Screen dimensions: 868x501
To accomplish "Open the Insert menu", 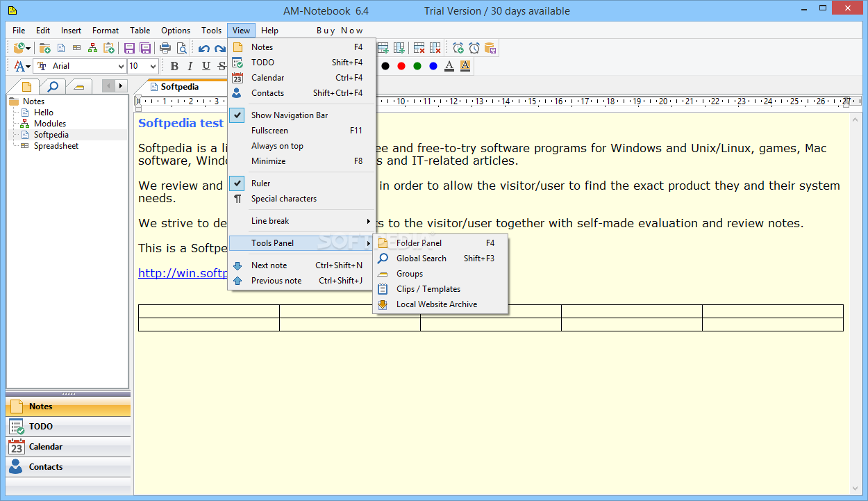I will point(71,31).
